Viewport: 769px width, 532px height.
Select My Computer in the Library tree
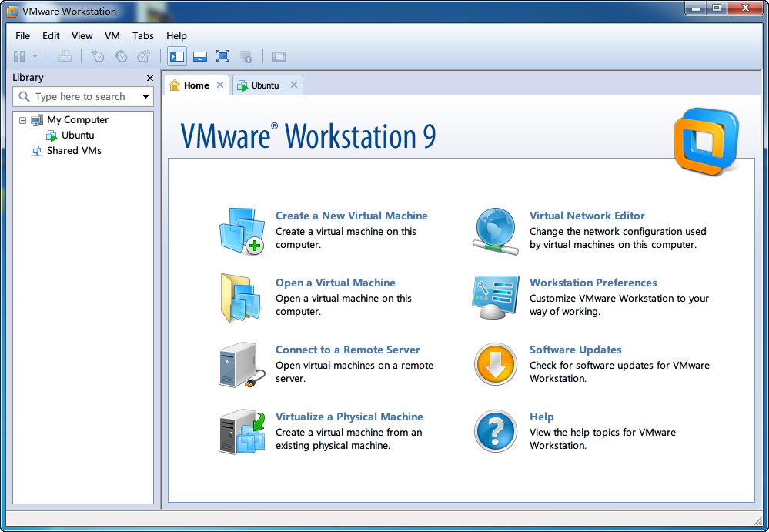(x=78, y=119)
